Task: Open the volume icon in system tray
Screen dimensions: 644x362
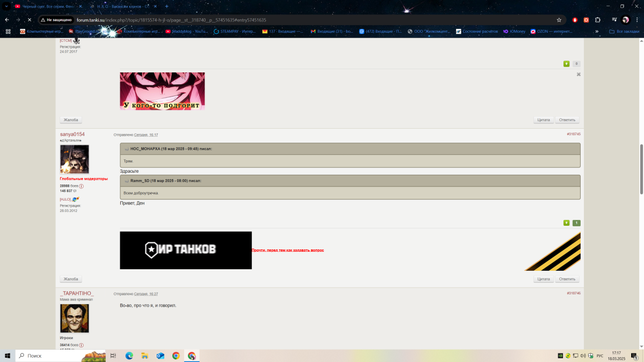Action: click(583, 356)
